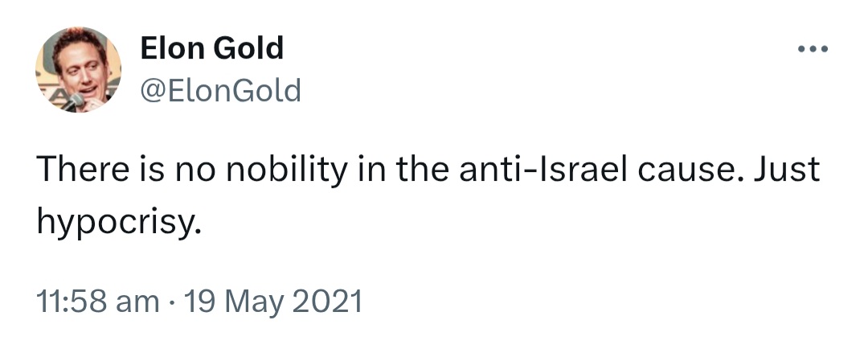Click the 19 May 2021 date

pyautogui.click(x=272, y=302)
